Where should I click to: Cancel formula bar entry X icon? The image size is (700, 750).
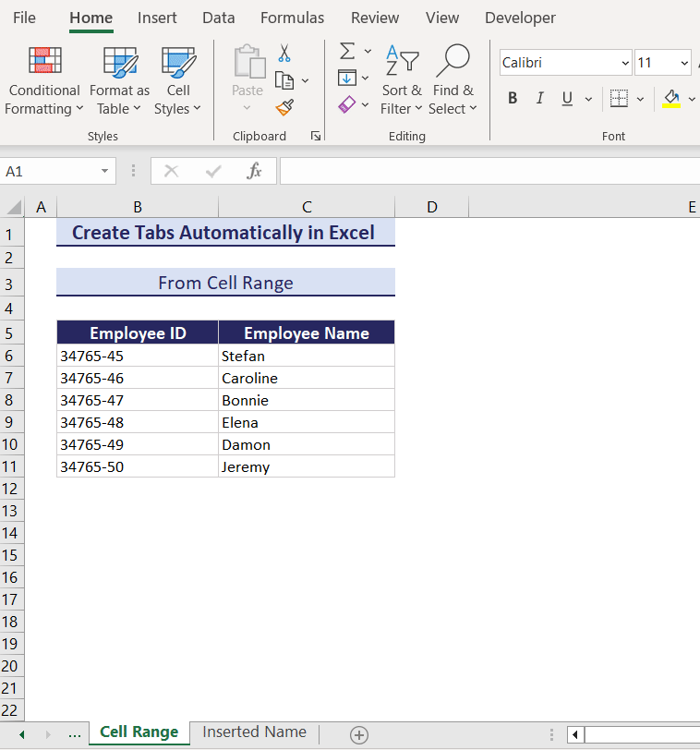coord(171,171)
